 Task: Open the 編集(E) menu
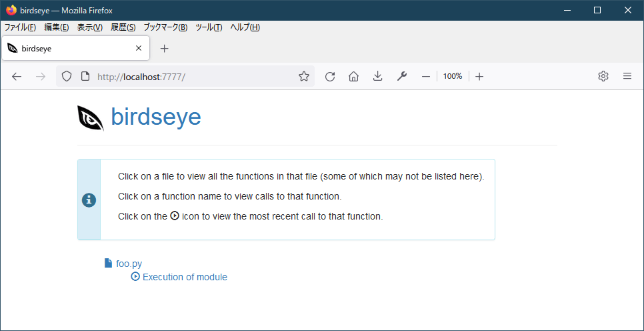pyautogui.click(x=56, y=27)
